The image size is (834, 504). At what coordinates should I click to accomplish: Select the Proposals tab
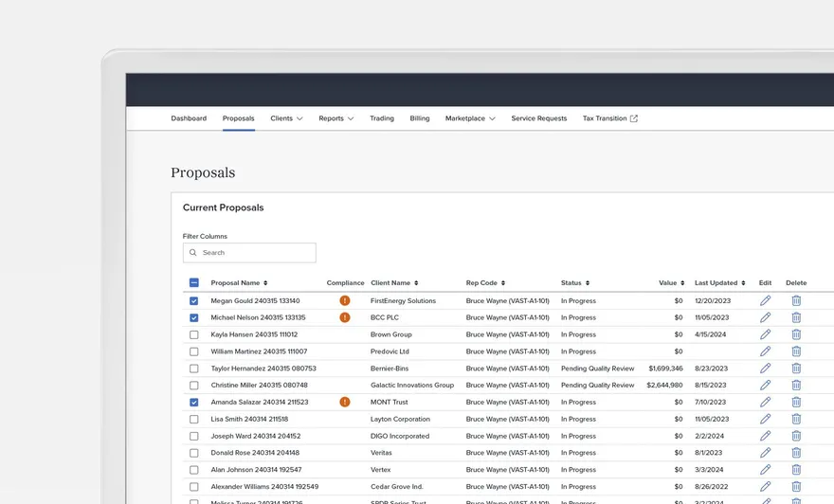click(238, 118)
